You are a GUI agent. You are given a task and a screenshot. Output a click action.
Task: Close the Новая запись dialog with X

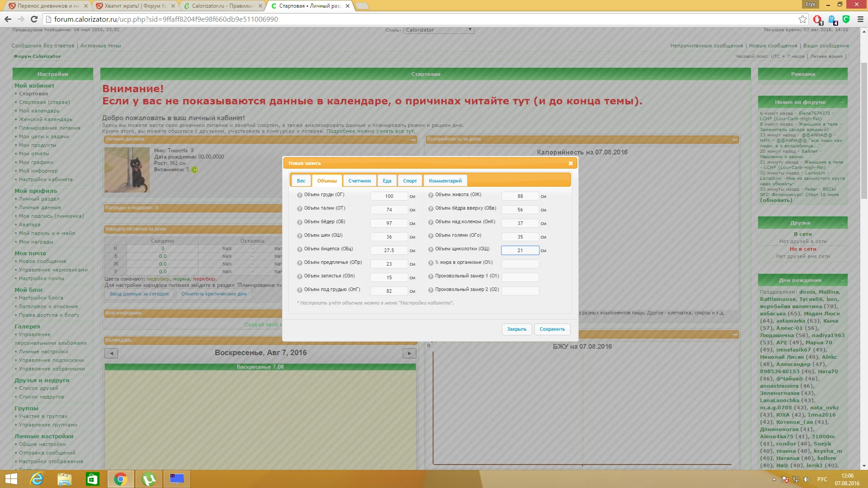[571, 164]
